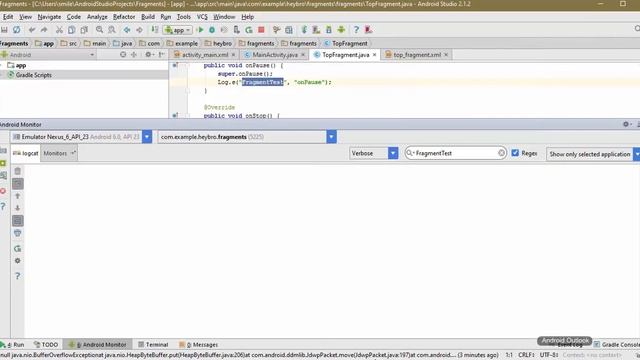The image size is (640, 360).
Task: Open the Terminal tool window
Action: click(x=153, y=344)
